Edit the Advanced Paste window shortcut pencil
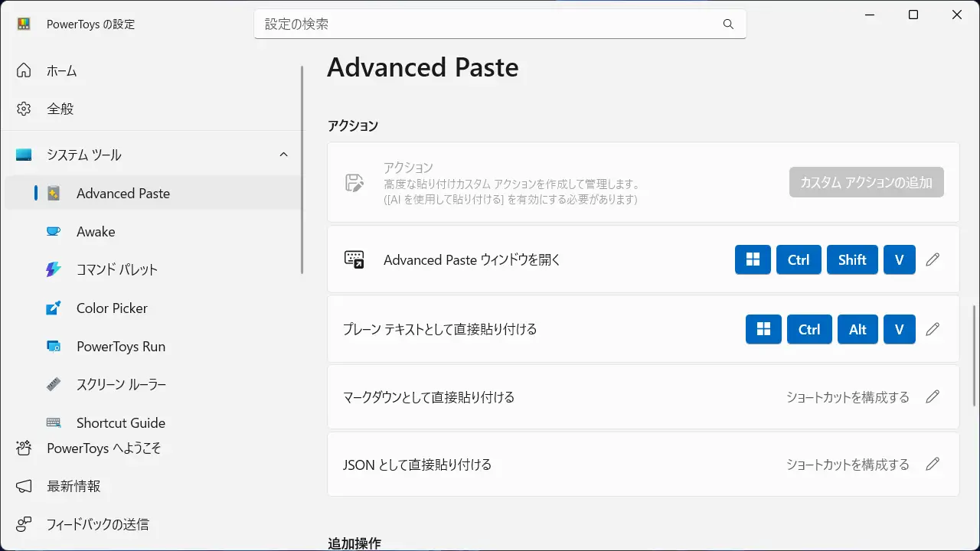 pos(932,259)
